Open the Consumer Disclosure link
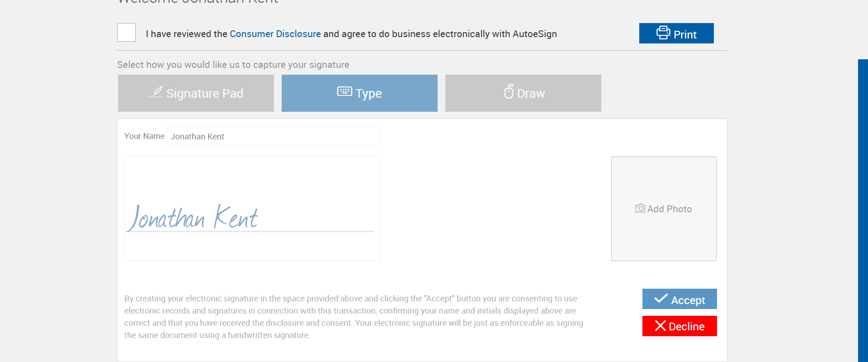The height and width of the screenshot is (362, 868). pyautogui.click(x=275, y=34)
